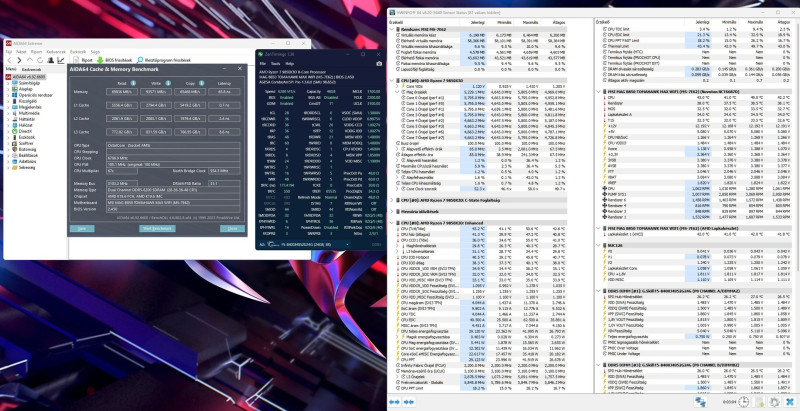Click Save in the benchmark dialog
The height and width of the screenshot is (411, 800).
click(x=82, y=228)
